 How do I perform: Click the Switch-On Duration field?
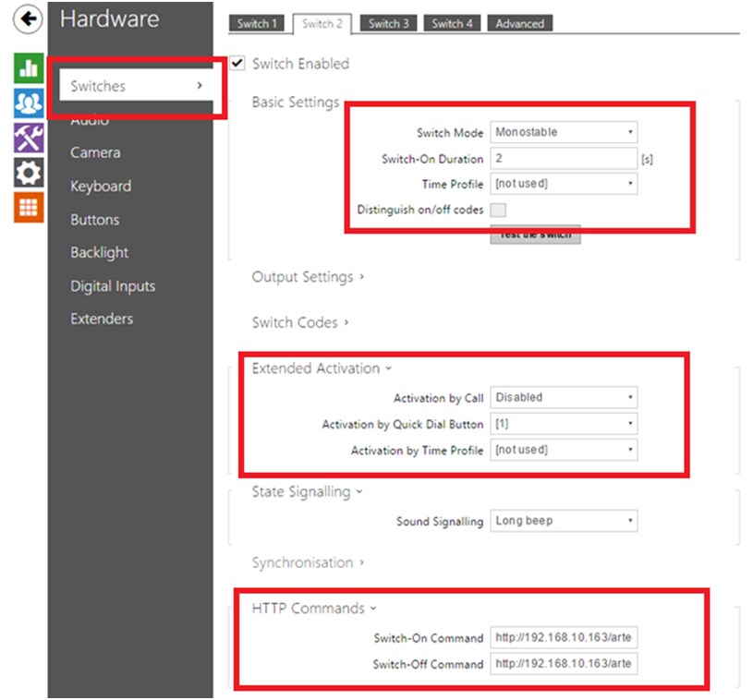pyautogui.click(x=564, y=159)
